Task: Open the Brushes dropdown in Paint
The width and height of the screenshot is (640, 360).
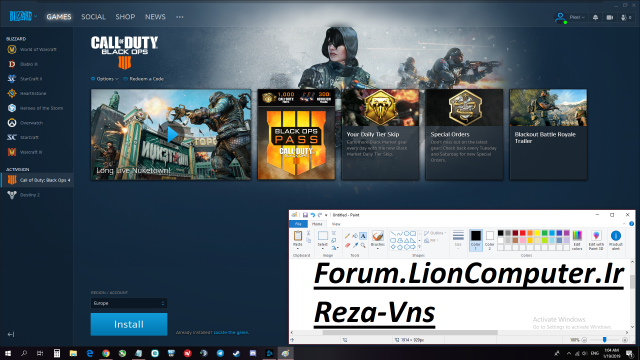Action: click(x=378, y=240)
